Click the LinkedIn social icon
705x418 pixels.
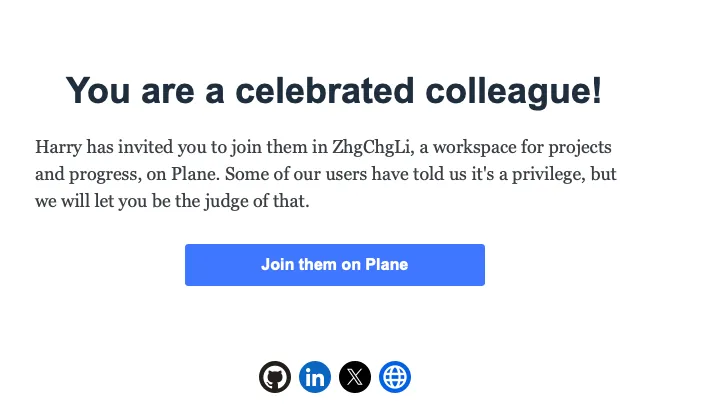315,377
